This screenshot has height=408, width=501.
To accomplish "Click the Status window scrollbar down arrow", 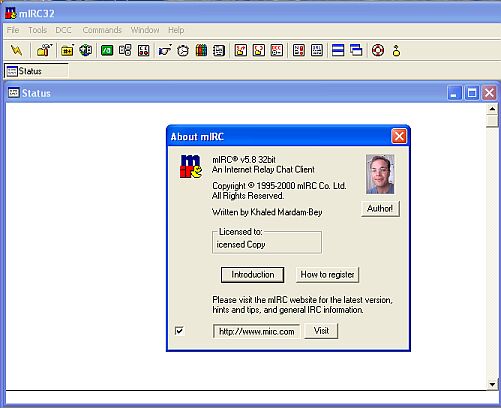I will pyautogui.click(x=492, y=384).
